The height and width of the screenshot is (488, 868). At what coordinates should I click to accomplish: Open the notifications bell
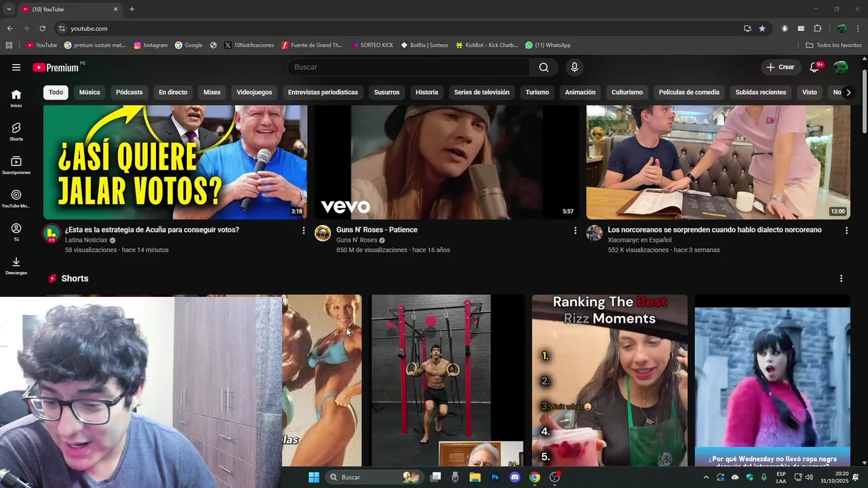coord(815,67)
